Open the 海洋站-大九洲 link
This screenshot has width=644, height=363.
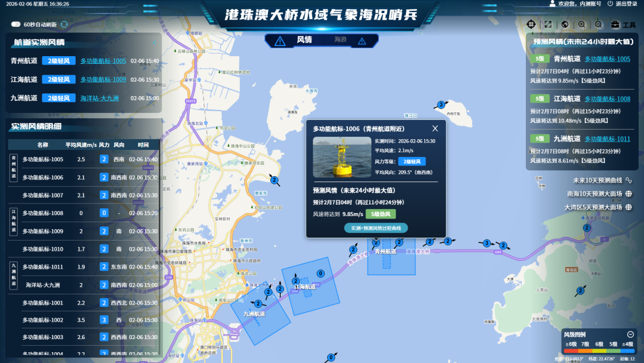pos(100,98)
